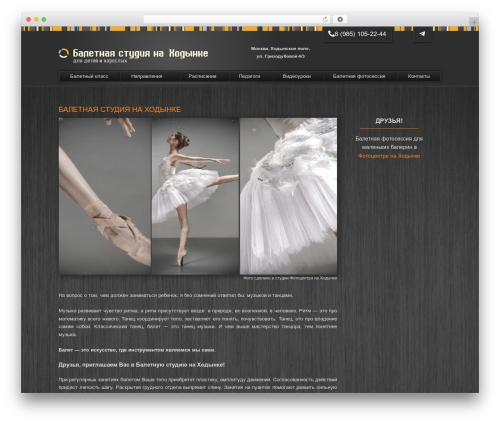Click the ballerina arabesque photo
This screenshot has width=500, height=423.
(195, 196)
